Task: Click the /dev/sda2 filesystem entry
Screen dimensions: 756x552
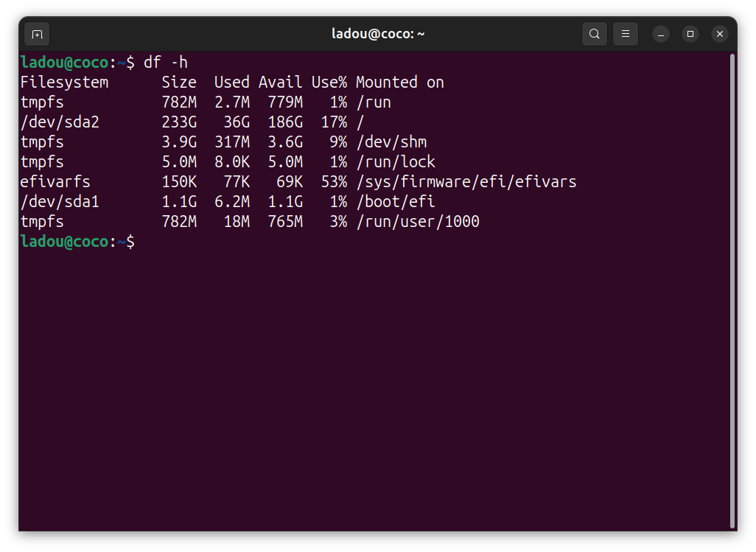Action: click(60, 122)
